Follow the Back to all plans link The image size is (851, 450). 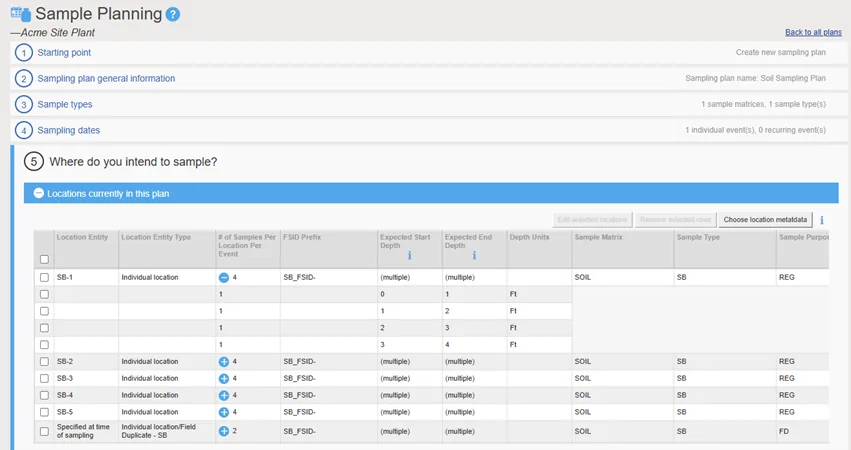pyautogui.click(x=813, y=33)
